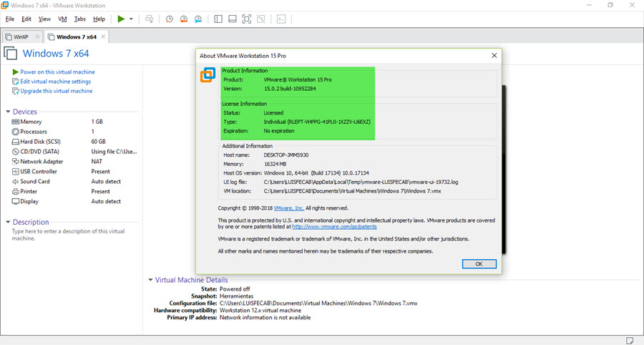The image size is (644, 345).
Task: Click the USB Controller icon in Devices
Action: (x=16, y=171)
